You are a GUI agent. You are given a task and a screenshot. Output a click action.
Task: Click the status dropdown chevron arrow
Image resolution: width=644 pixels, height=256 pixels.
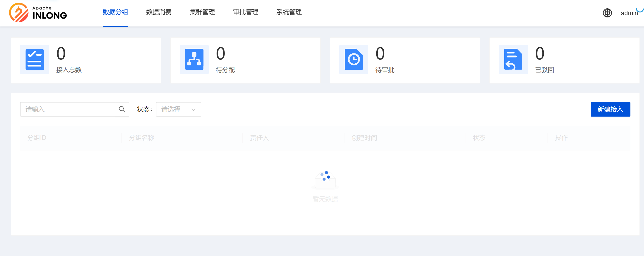[193, 109]
